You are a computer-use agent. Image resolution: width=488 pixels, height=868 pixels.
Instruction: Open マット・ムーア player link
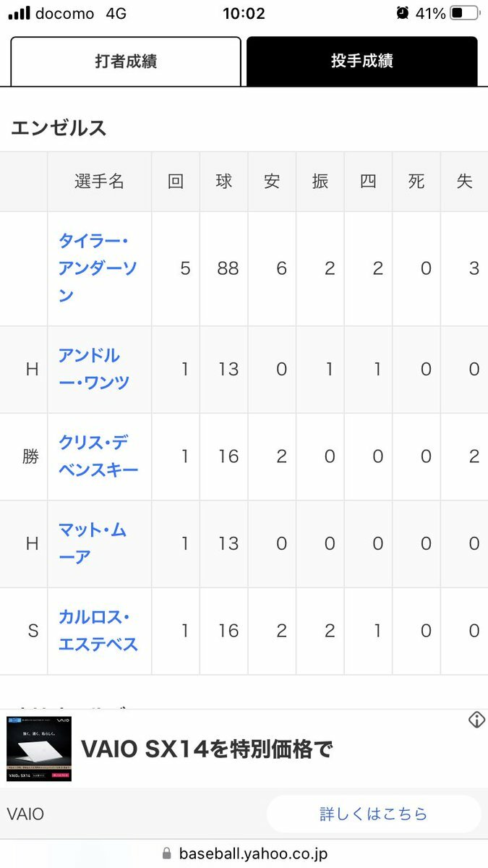(93, 544)
